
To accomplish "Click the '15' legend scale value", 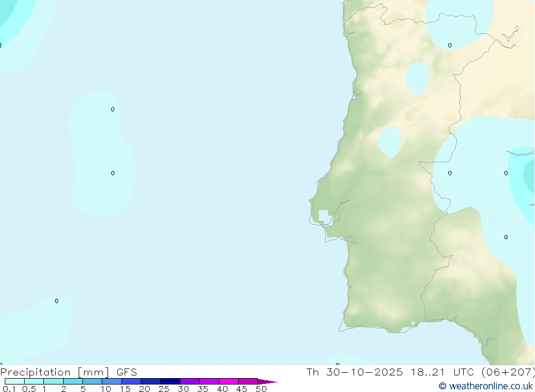I will (x=125, y=389).
